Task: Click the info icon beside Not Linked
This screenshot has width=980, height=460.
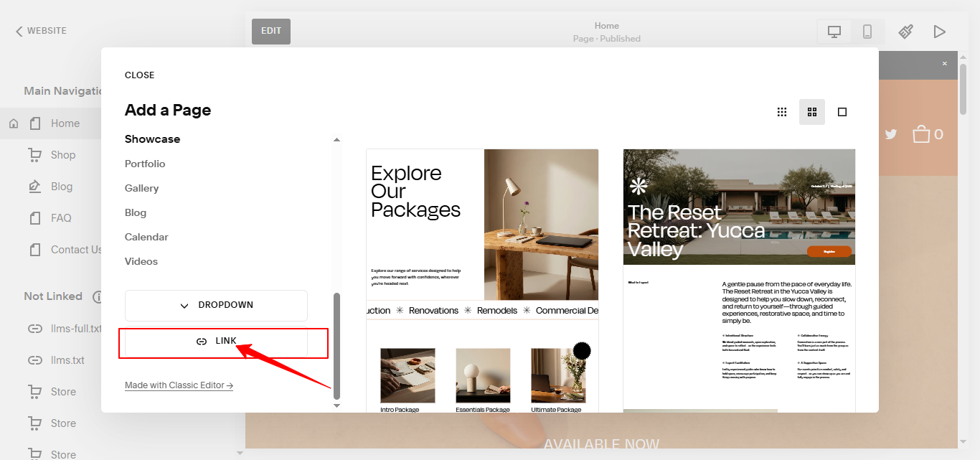Action: coord(98,296)
